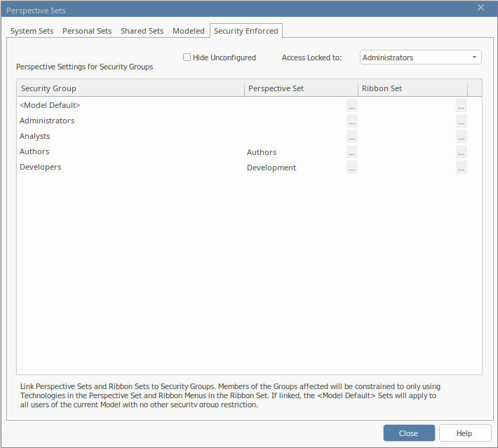This screenshot has height=448, width=498.
Task: Go to the Shared Sets tab
Action: coord(142,31)
